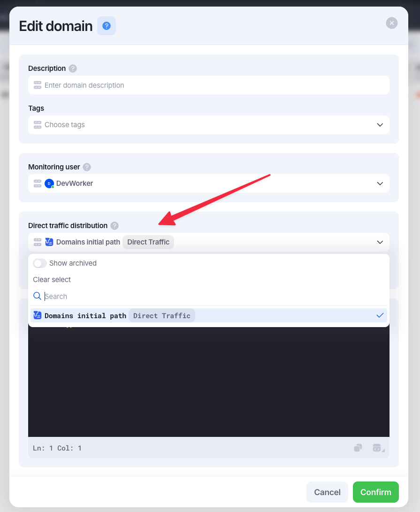This screenshot has width=420, height=512.
Task: Toggle the Show archived switch
Action: pyautogui.click(x=40, y=263)
